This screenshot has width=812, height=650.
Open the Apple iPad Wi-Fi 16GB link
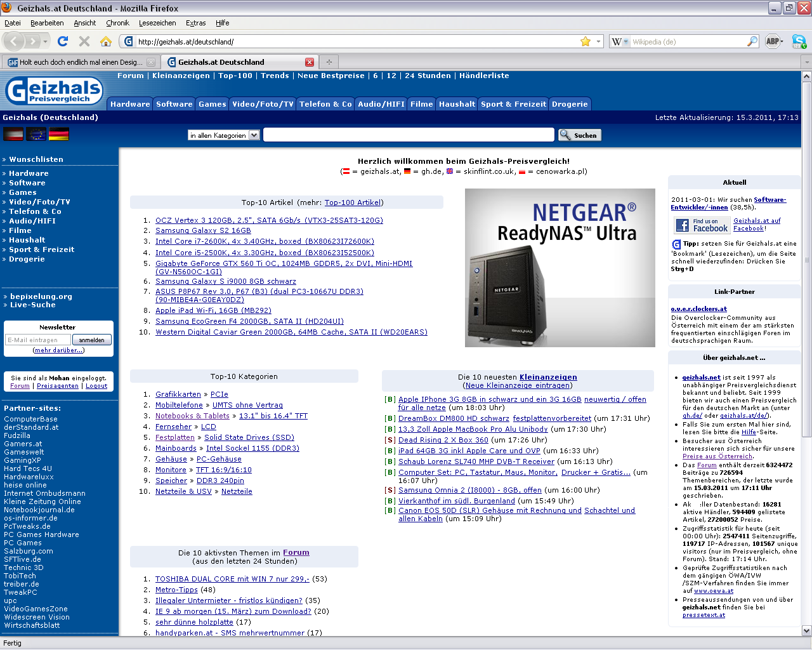(x=213, y=311)
